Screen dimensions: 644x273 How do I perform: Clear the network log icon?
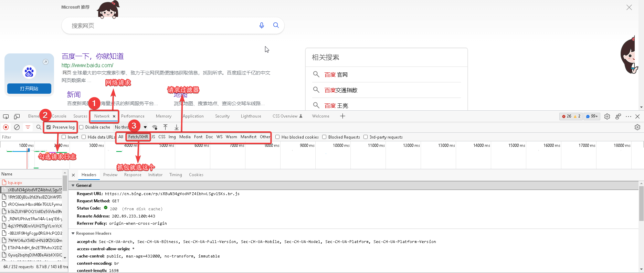[17, 127]
